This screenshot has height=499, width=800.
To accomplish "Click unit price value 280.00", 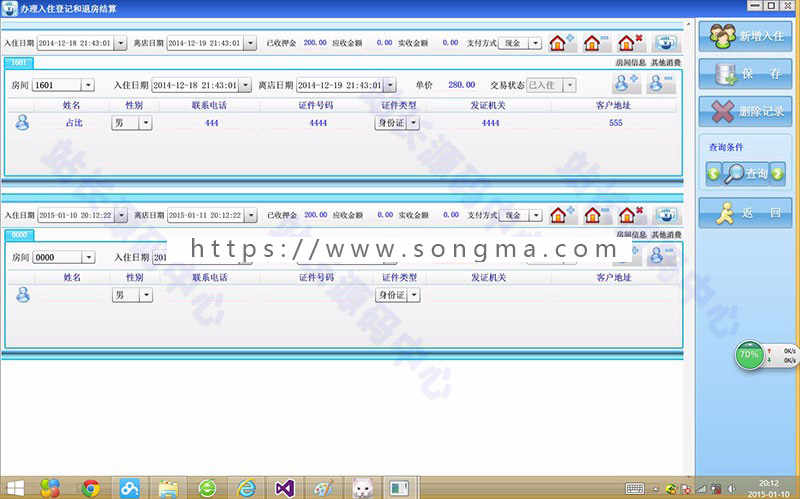I will (462, 85).
